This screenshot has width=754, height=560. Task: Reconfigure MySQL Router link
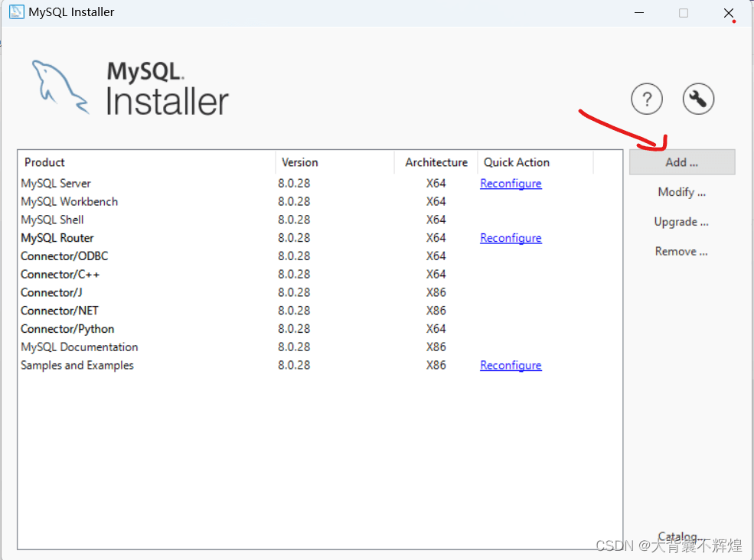pos(511,238)
